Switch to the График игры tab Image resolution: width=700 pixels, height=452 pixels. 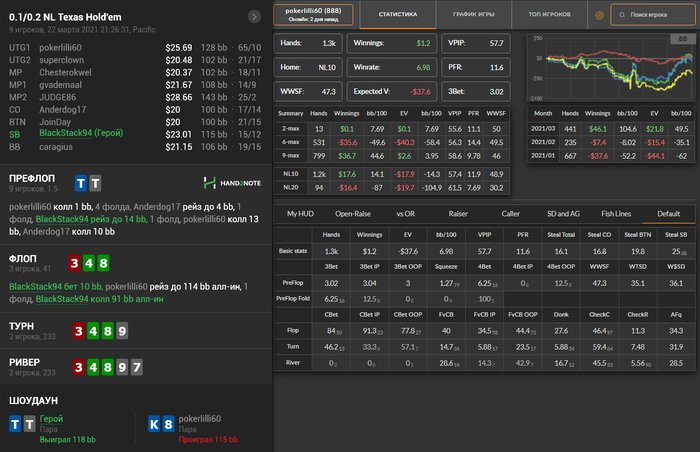pos(475,16)
